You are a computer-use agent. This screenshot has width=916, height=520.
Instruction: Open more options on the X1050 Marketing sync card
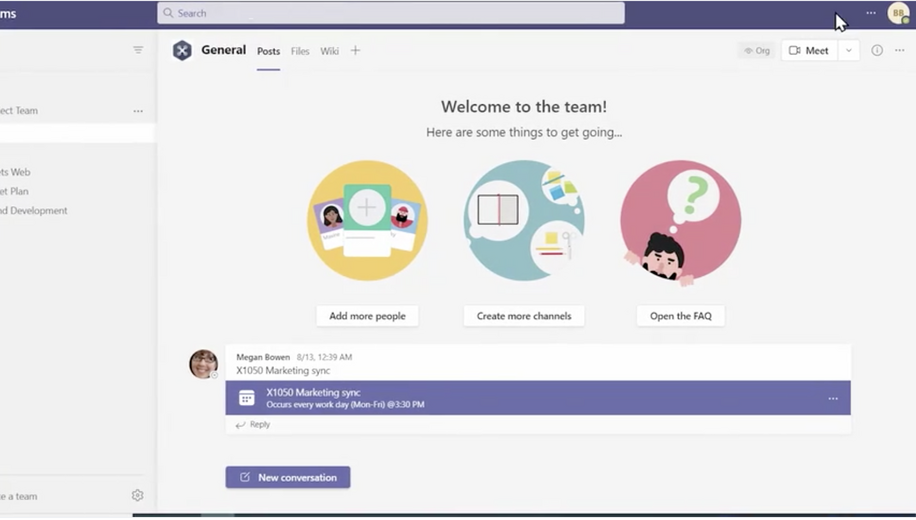click(833, 398)
